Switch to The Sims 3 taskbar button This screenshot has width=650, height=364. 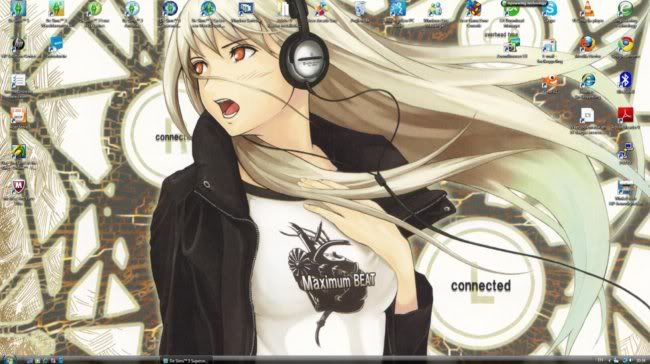(185, 360)
